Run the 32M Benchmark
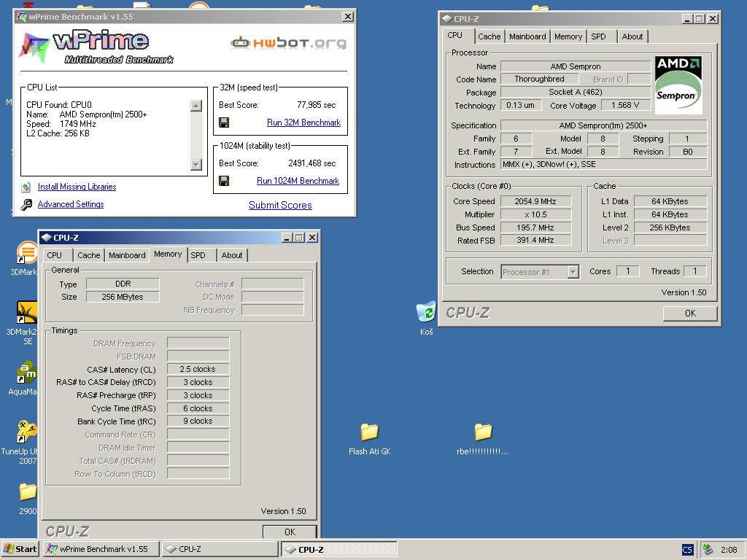 coord(303,122)
